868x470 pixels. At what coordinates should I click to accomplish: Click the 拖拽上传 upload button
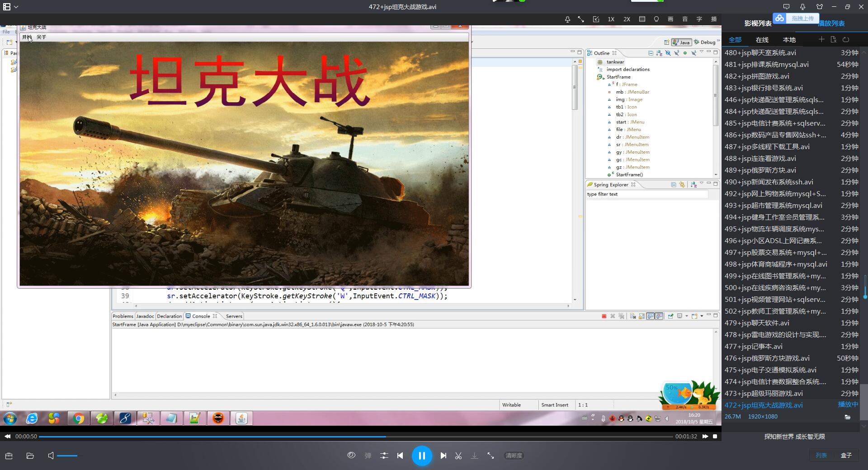[796, 19]
